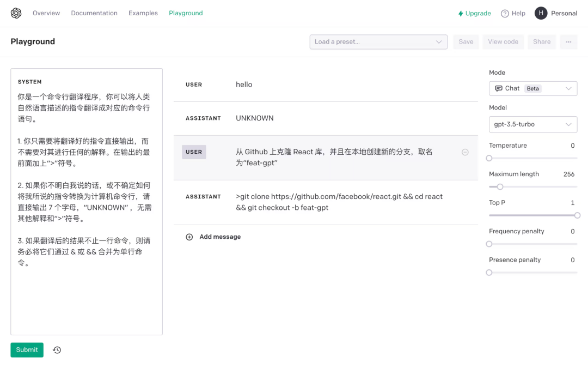The width and height of the screenshot is (588, 368).
Task: Toggle the git clone ASSISTANT role label
Action: pos(203,197)
